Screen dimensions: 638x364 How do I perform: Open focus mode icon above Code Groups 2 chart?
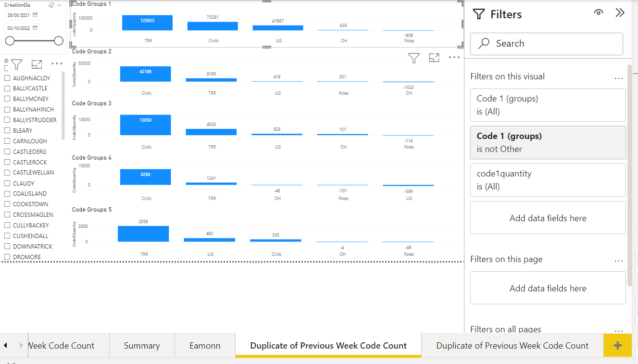click(x=434, y=58)
